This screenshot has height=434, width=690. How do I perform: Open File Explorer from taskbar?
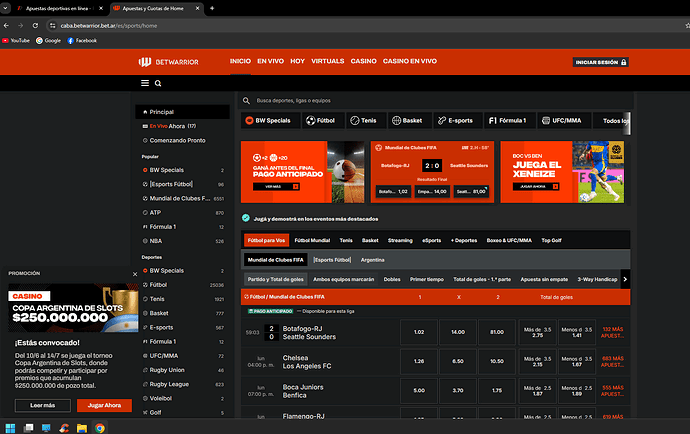click(82, 428)
